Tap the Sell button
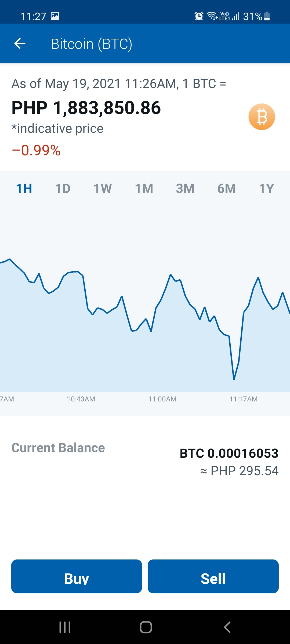 [213, 576]
